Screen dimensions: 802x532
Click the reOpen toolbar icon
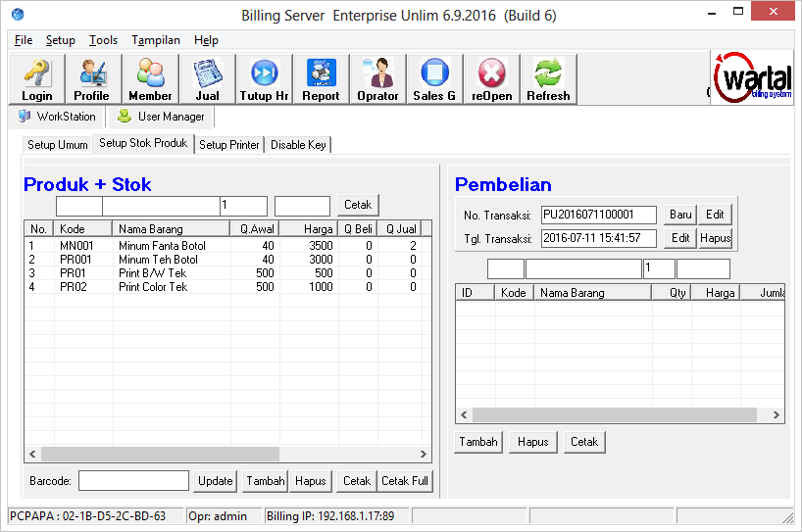tap(491, 78)
